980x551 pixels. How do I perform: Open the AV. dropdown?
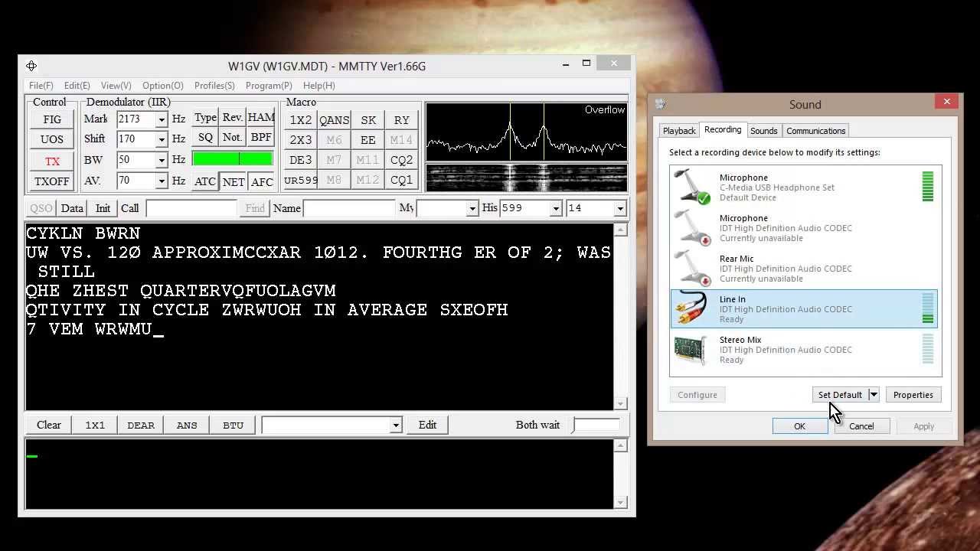pyautogui.click(x=161, y=181)
